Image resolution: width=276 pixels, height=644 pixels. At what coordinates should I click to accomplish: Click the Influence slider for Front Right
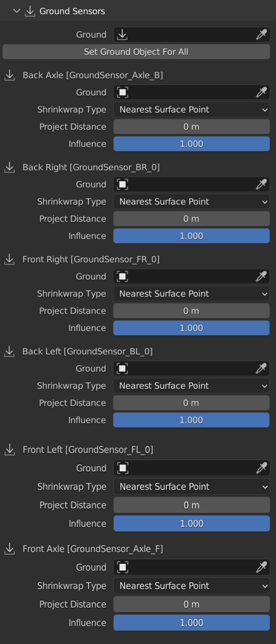(191, 328)
